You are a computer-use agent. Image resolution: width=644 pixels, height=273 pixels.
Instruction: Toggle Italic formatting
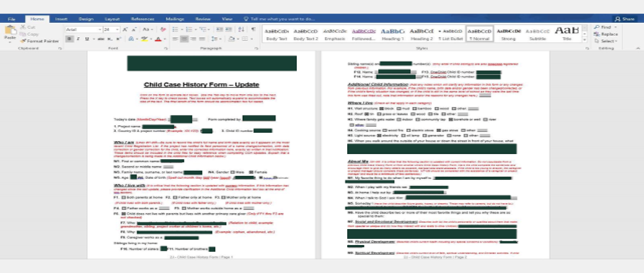click(78, 39)
